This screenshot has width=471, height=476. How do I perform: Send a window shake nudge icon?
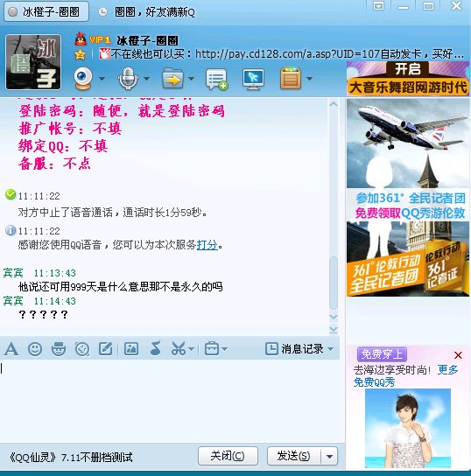tap(82, 349)
